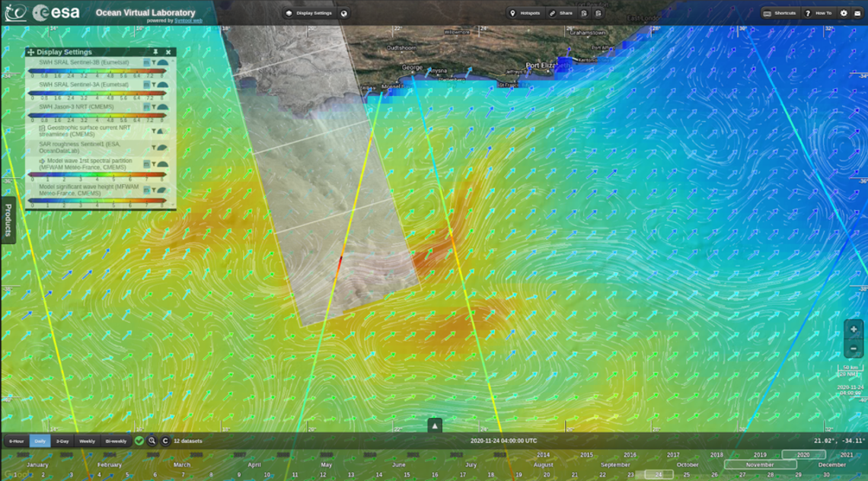
Task: Switch timeline to 3-Day interval
Action: click(x=62, y=441)
